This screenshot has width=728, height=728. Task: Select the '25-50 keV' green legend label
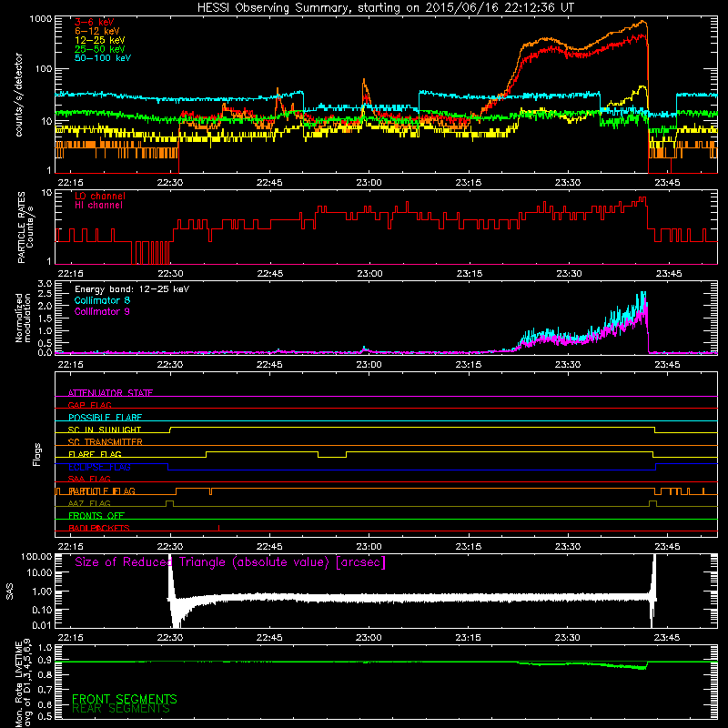[99, 49]
